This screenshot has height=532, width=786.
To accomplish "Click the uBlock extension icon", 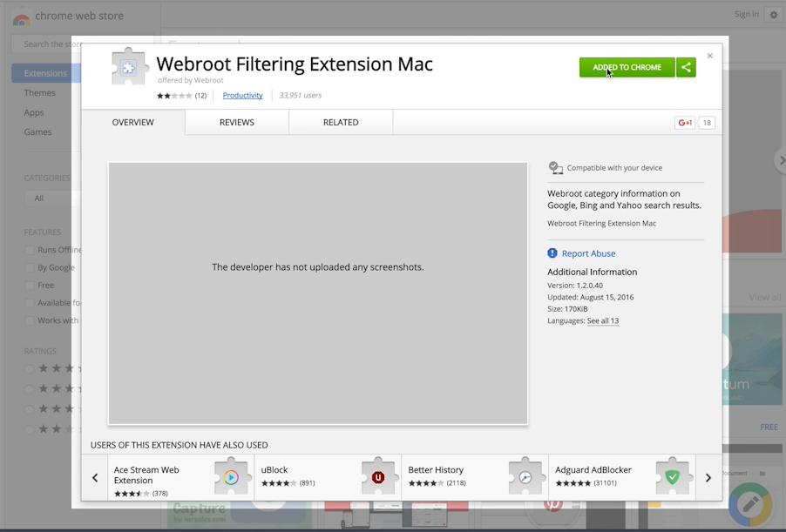I will coord(378,477).
